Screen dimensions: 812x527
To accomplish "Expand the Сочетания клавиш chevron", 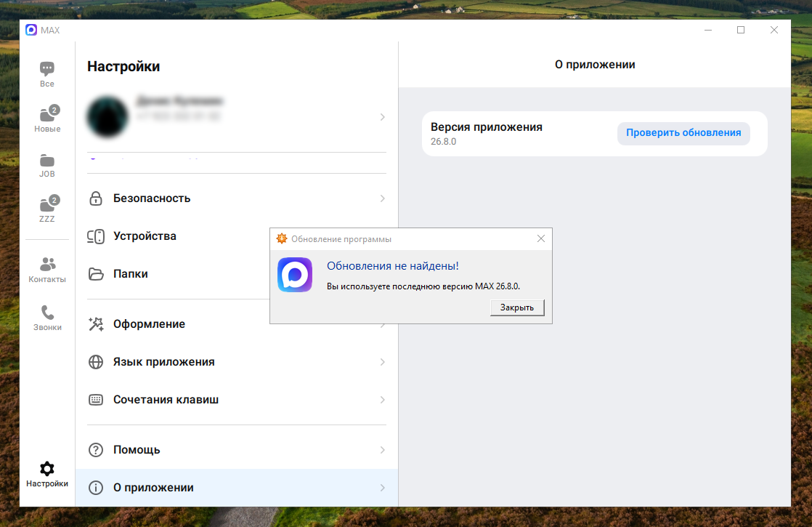I will pyautogui.click(x=383, y=400).
